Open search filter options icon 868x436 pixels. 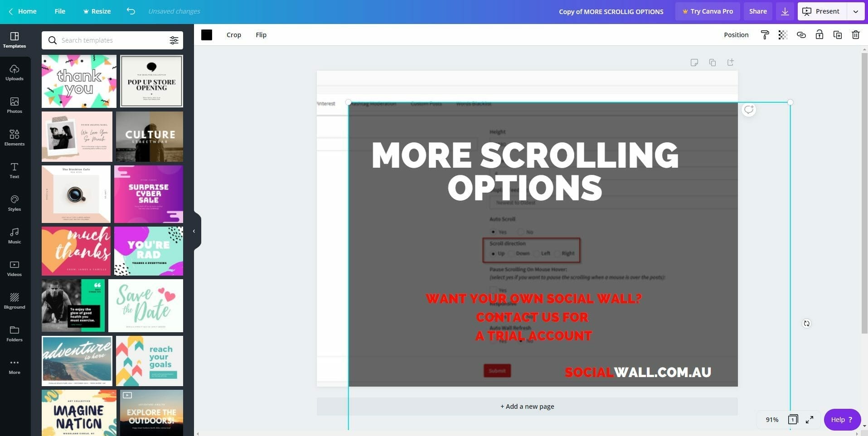tap(174, 40)
